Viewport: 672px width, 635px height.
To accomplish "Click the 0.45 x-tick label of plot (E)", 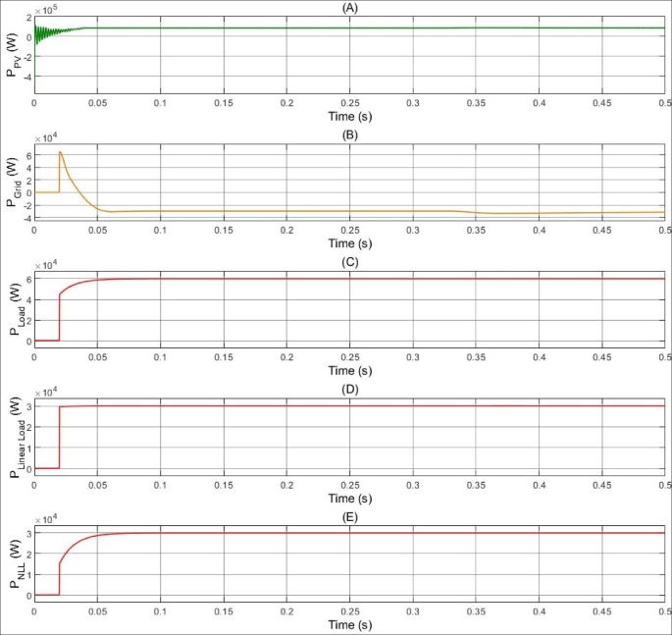I will click(x=601, y=611).
